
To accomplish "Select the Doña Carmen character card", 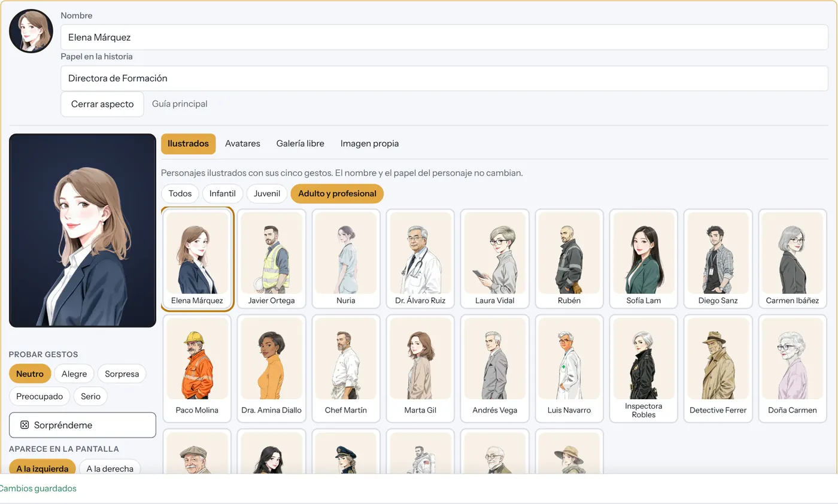I will click(x=793, y=368).
